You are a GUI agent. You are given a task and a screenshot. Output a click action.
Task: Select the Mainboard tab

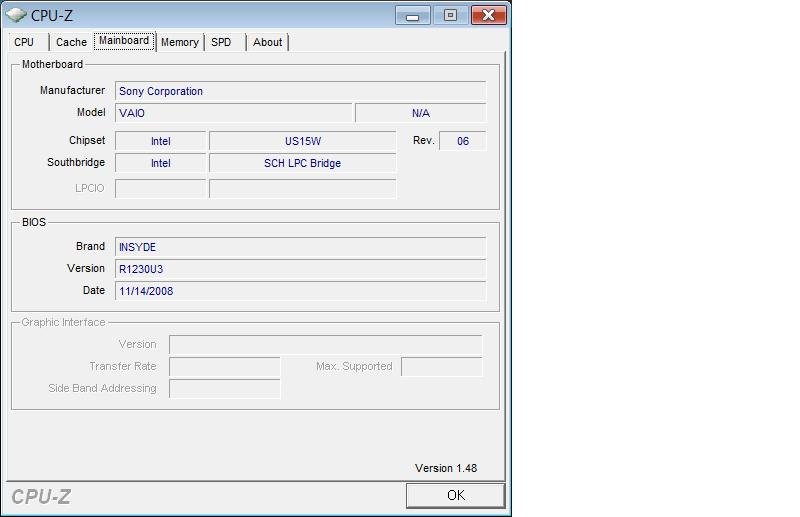tap(124, 41)
